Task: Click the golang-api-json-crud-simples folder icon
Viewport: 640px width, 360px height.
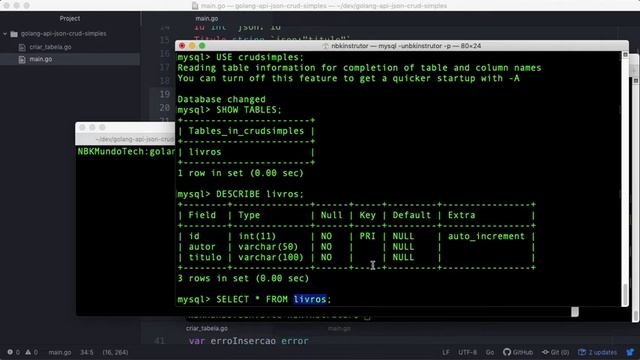Action: click(14, 34)
